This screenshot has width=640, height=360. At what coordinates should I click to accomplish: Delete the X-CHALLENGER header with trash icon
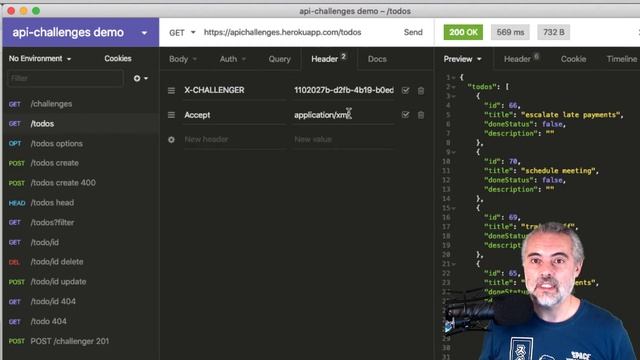(x=421, y=91)
